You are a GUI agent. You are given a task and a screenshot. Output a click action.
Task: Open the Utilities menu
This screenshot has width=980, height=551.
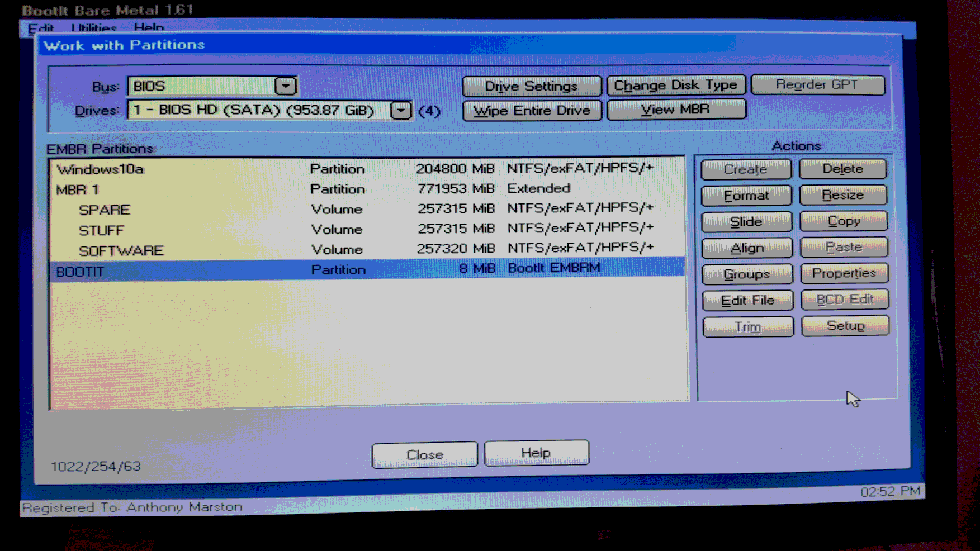[94, 28]
